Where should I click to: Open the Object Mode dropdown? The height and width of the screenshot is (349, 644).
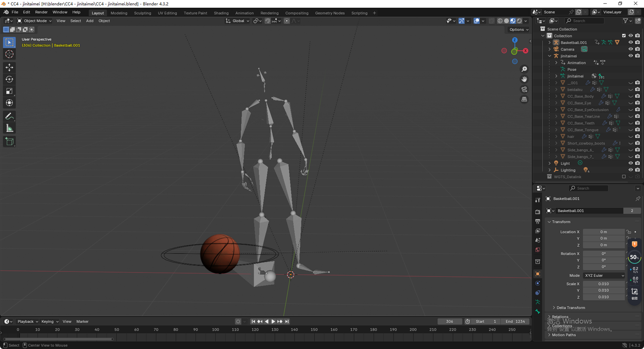point(34,21)
